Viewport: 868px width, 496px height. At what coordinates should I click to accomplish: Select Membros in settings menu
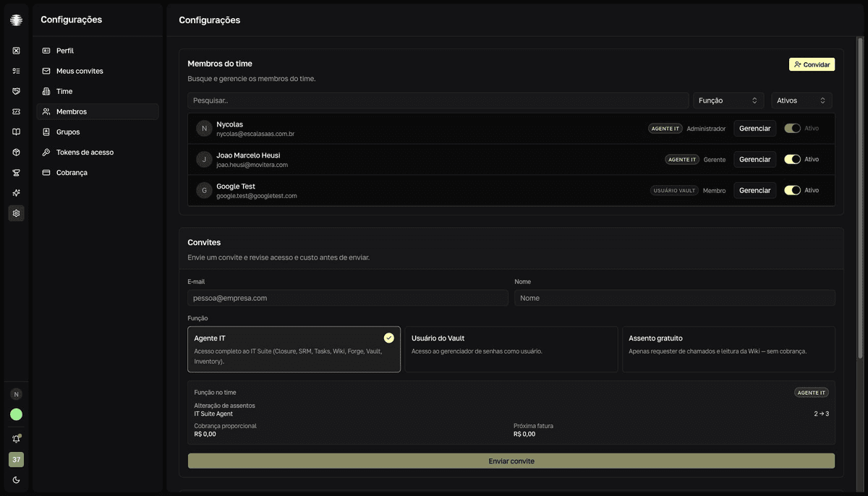coord(98,111)
